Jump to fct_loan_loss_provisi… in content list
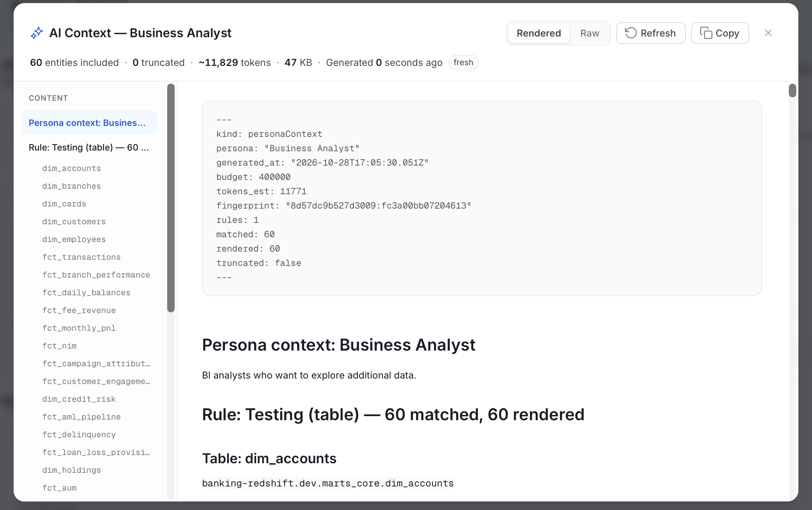This screenshot has height=510, width=812. tap(96, 452)
